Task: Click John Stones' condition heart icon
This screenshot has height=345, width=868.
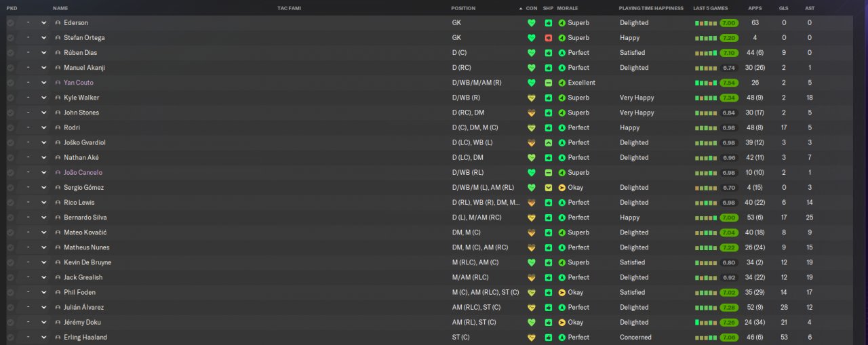Action: tap(532, 113)
